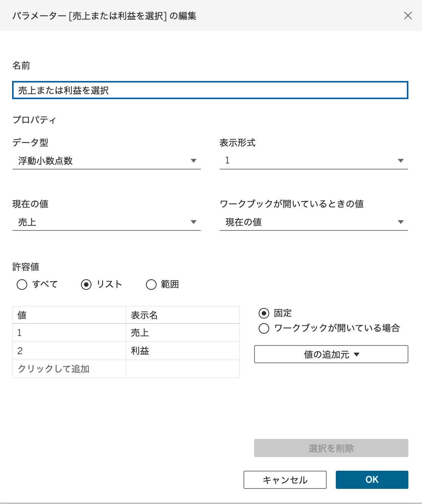Click the value cell containing 1
This screenshot has width=422, height=504.
69,333
